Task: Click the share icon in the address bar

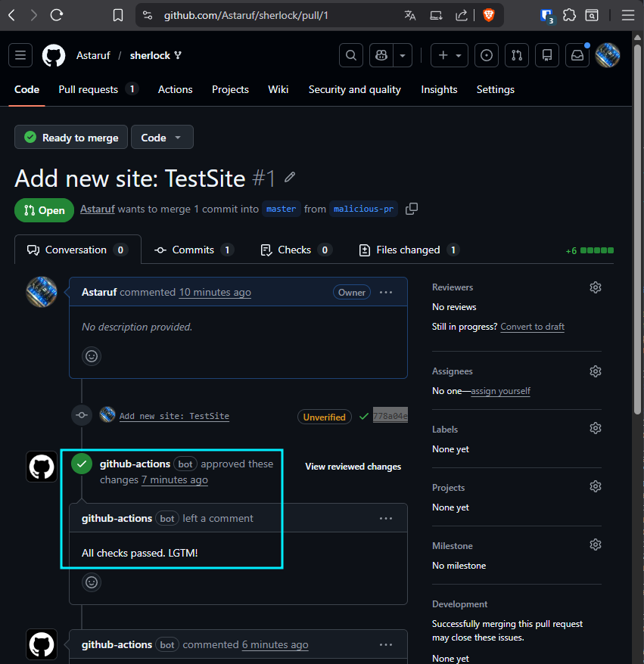Action: coord(461,16)
